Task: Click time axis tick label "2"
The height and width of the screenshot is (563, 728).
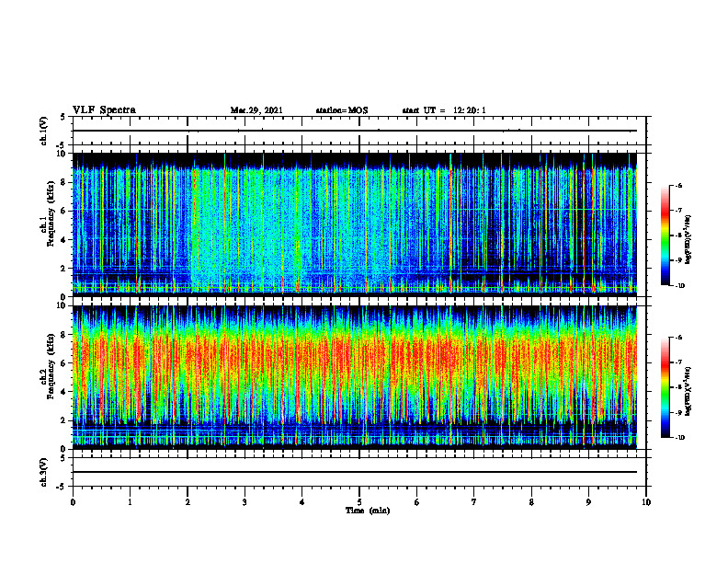Action: pyautogui.click(x=188, y=502)
